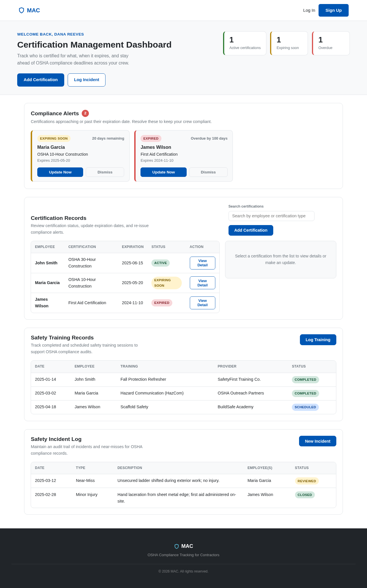The height and width of the screenshot is (588, 367).
Task: Click the EXPIRED tag on James Wilson alert
Action: (151, 138)
